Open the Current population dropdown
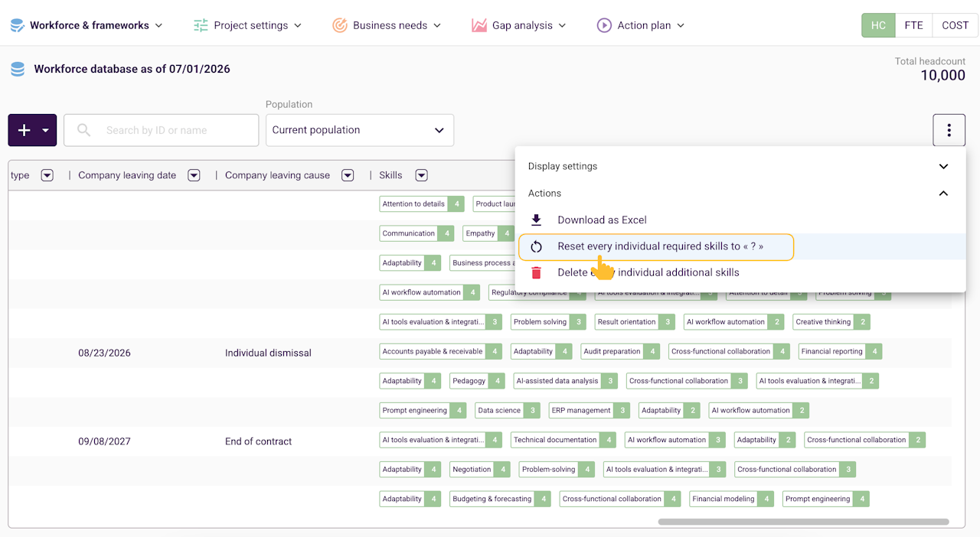This screenshot has height=537, width=980. (360, 130)
